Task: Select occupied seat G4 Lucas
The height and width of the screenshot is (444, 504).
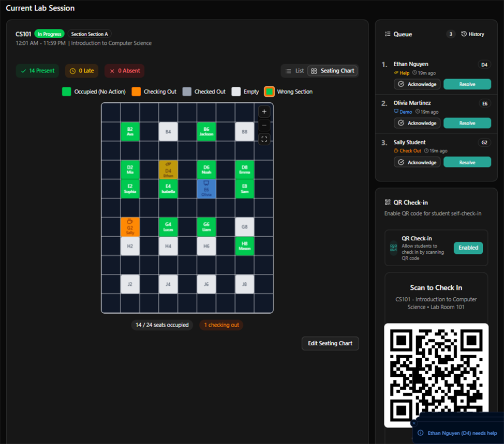Action: (168, 227)
